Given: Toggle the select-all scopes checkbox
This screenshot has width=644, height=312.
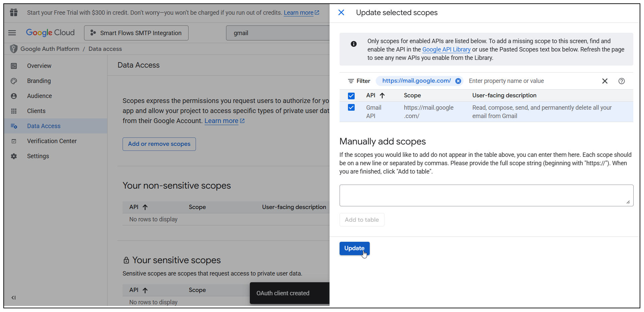Looking at the screenshot, I should 351,96.
